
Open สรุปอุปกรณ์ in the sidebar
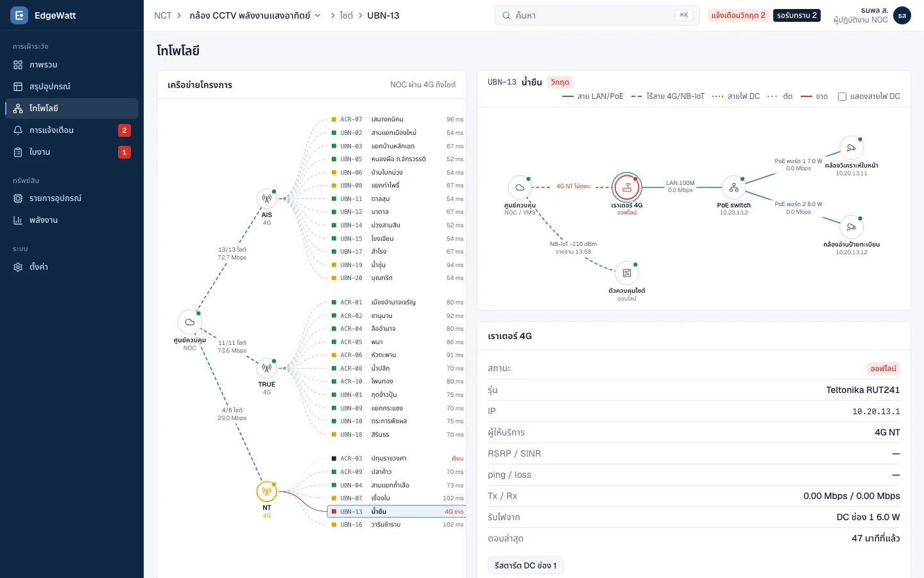click(72, 87)
